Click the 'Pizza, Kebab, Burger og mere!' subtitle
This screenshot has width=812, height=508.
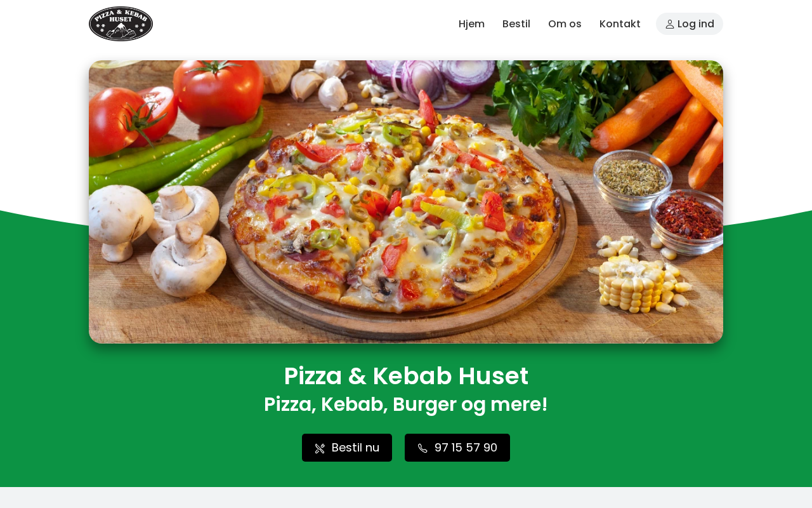pyautogui.click(x=406, y=404)
